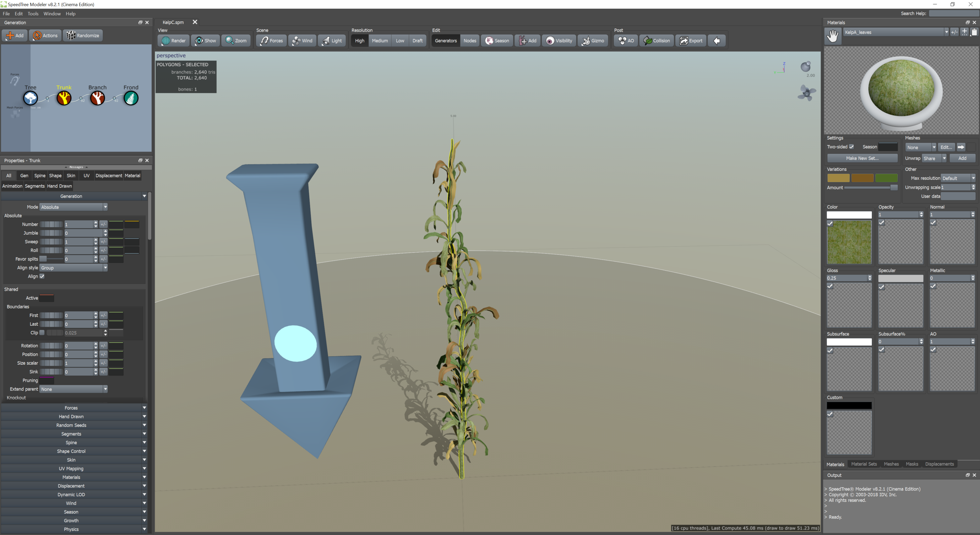Image resolution: width=980 pixels, height=535 pixels.
Task: Switch to the Nodes tab in Edit
Action: click(469, 40)
